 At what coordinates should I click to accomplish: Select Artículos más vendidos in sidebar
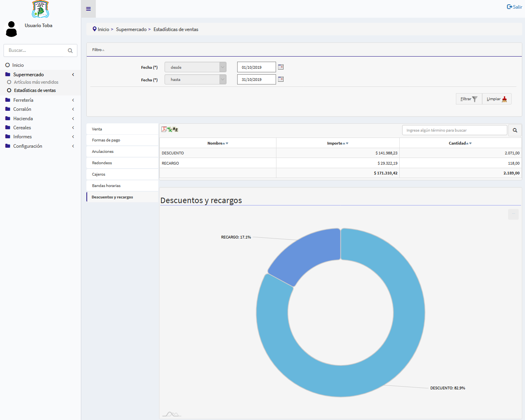click(x=36, y=82)
